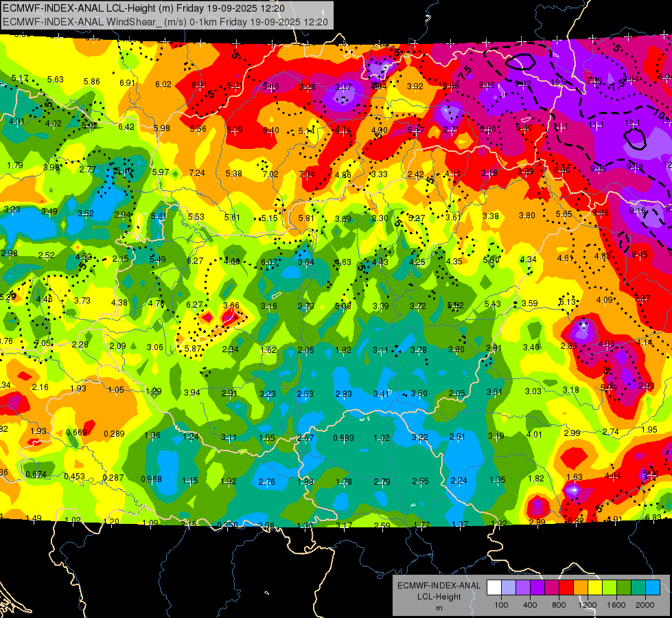This screenshot has width=672, height=618.
Task: Click the wind shear value 2.30
Action: 380,218
